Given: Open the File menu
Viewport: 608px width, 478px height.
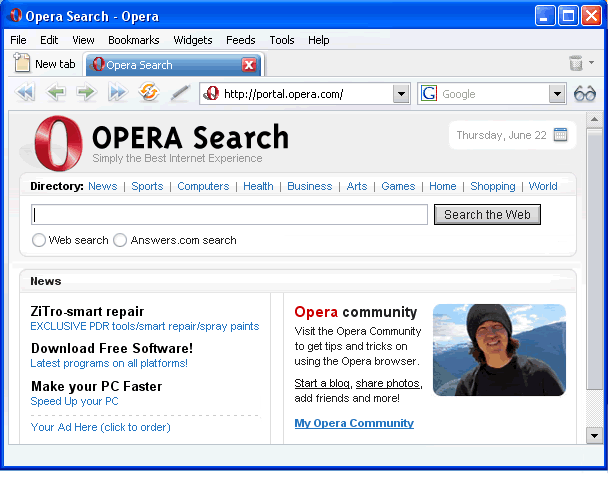Looking at the screenshot, I should tap(18, 40).
